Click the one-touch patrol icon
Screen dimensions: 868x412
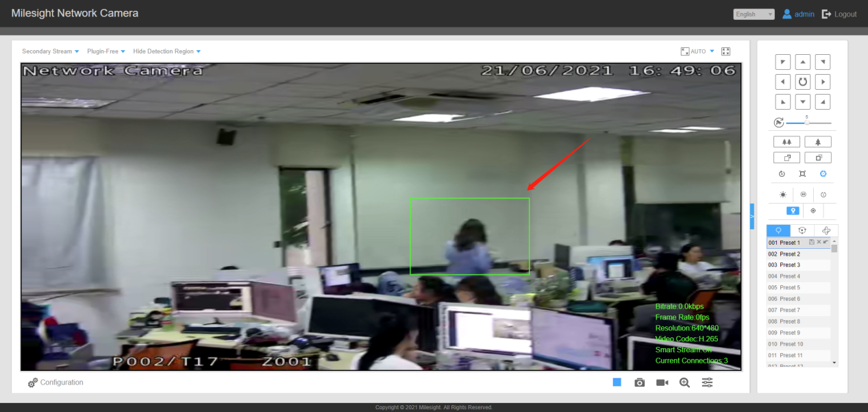(x=823, y=195)
